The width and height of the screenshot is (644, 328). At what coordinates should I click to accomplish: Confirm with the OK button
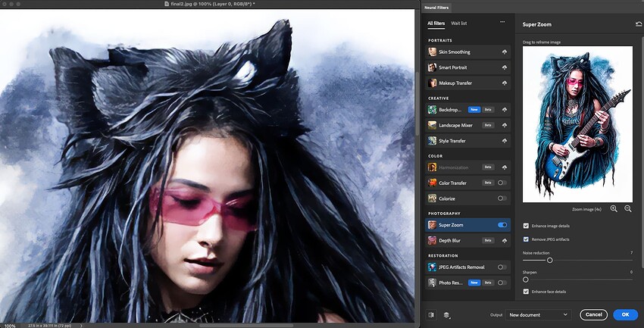pyautogui.click(x=625, y=315)
